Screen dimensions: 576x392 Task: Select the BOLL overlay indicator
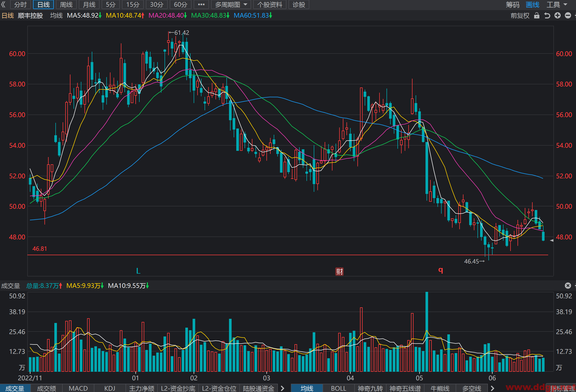pyautogui.click(x=338, y=388)
